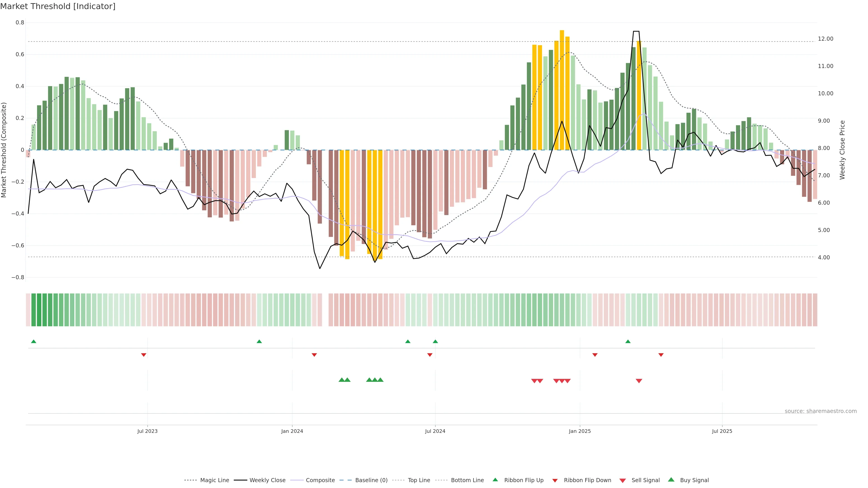Image resolution: width=868 pixels, height=488 pixels.
Task: Click the Baseline (0) legend entry
Action: pyautogui.click(x=371, y=480)
